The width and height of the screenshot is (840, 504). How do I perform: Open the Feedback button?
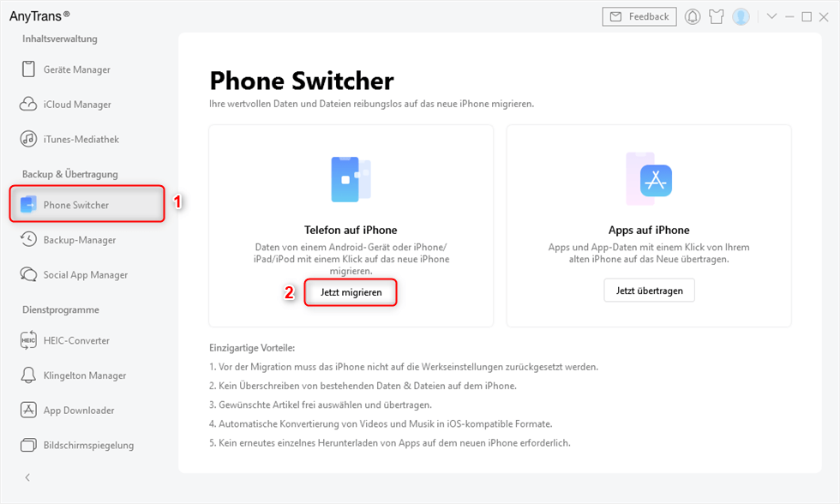pyautogui.click(x=639, y=16)
